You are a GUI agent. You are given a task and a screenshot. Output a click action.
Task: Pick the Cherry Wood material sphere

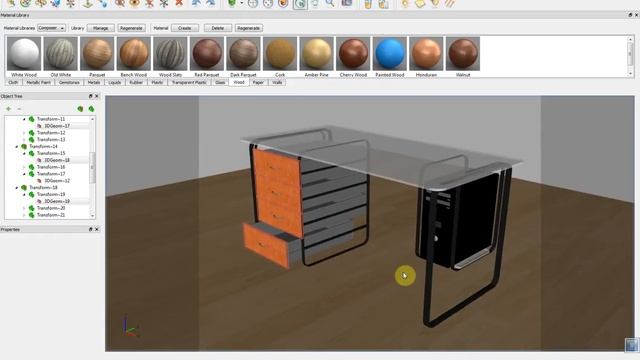click(x=353, y=54)
